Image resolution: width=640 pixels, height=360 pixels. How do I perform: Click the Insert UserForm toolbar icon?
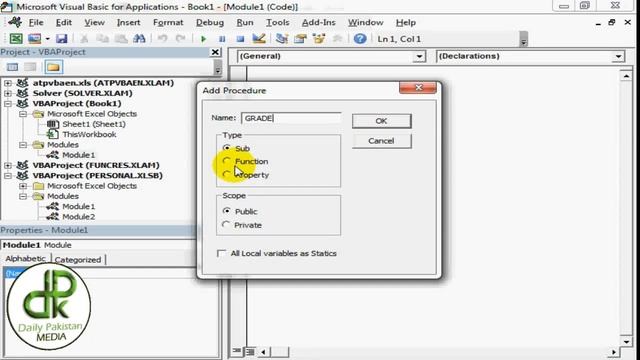(35, 39)
